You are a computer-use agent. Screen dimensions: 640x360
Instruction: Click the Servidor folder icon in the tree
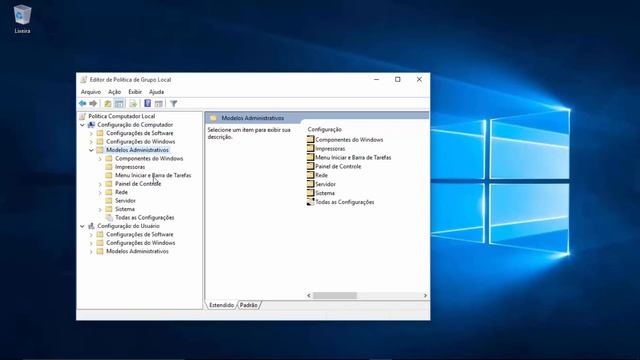coord(109,200)
